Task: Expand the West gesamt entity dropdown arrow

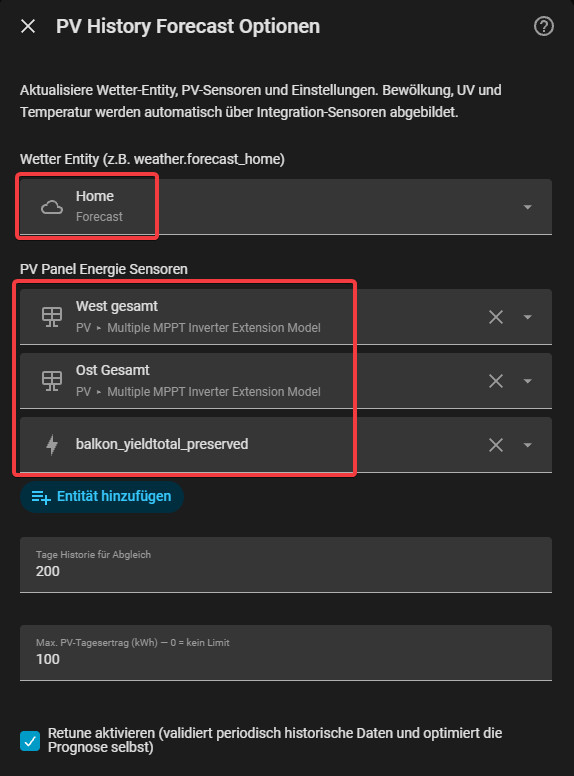Action: (x=527, y=317)
